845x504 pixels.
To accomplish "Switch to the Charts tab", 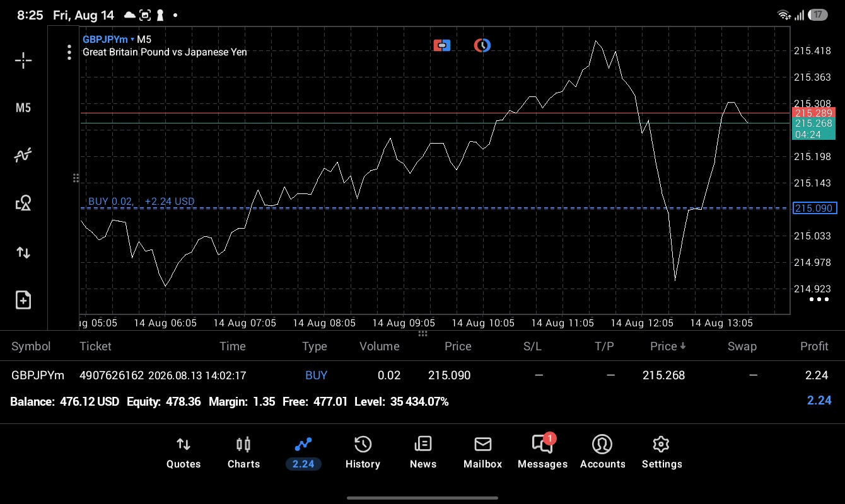I will [x=243, y=453].
